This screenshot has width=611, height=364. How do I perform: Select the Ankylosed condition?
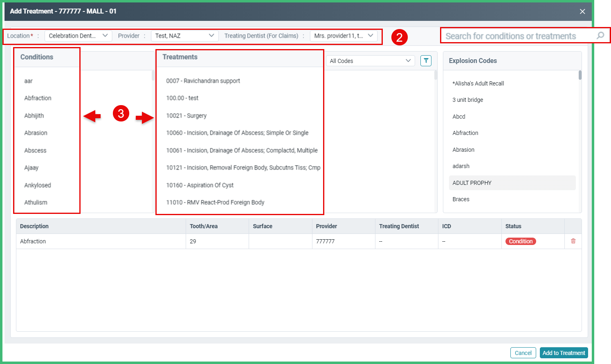pyautogui.click(x=37, y=185)
